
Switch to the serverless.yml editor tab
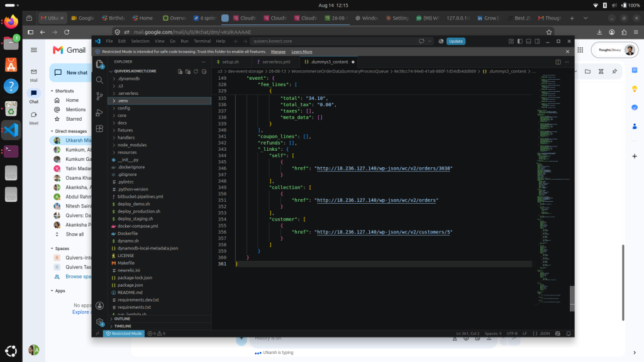click(x=276, y=62)
